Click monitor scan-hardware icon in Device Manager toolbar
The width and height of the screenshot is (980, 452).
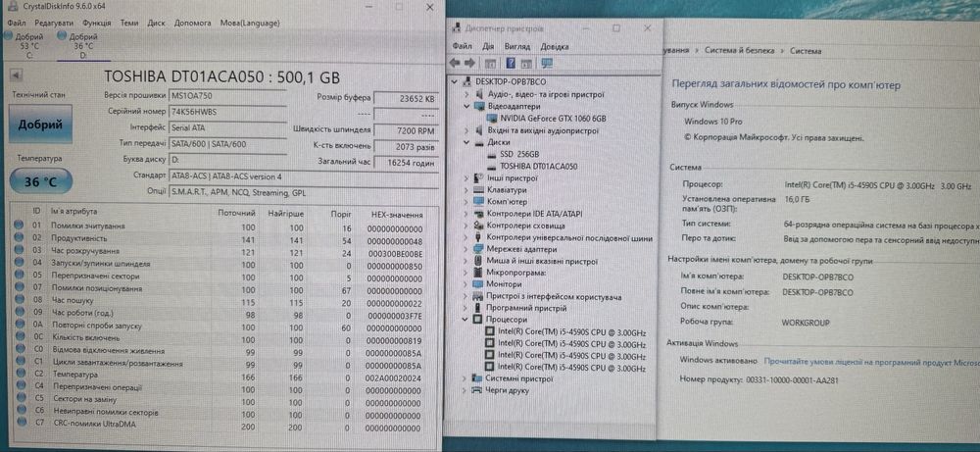tap(547, 63)
